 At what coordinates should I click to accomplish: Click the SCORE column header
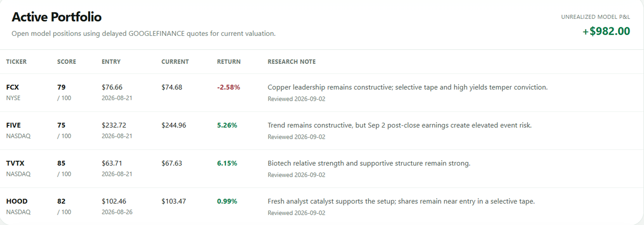(67, 62)
